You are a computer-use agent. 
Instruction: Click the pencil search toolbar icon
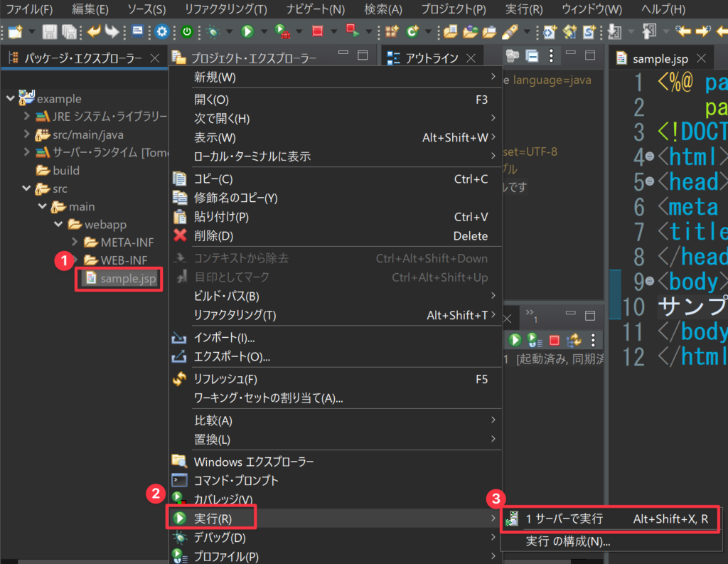coord(510,31)
